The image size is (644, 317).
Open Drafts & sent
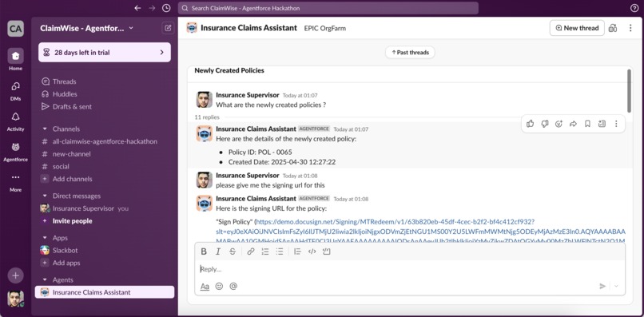pos(105,106)
